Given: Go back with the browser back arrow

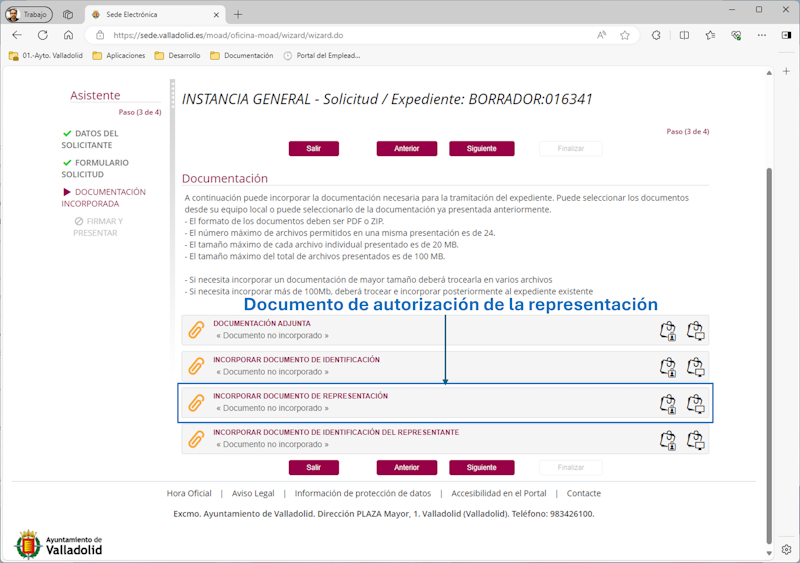Looking at the screenshot, I should click(x=17, y=35).
